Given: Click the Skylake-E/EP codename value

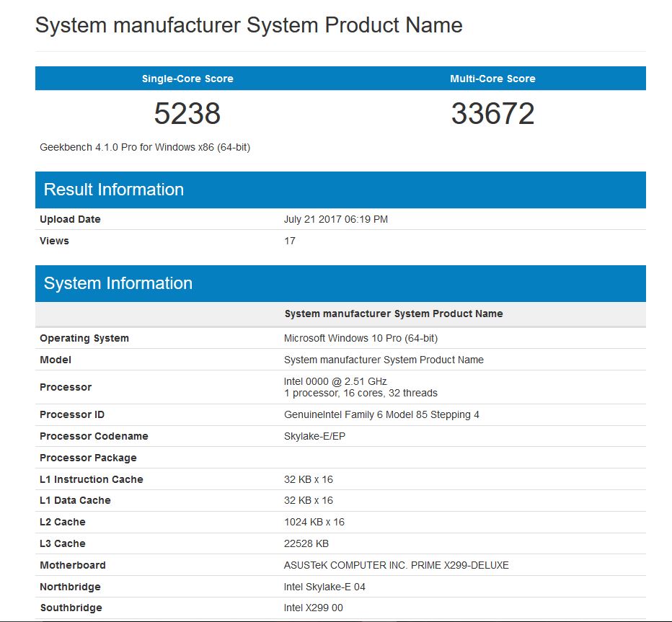Looking at the screenshot, I should (x=315, y=436).
